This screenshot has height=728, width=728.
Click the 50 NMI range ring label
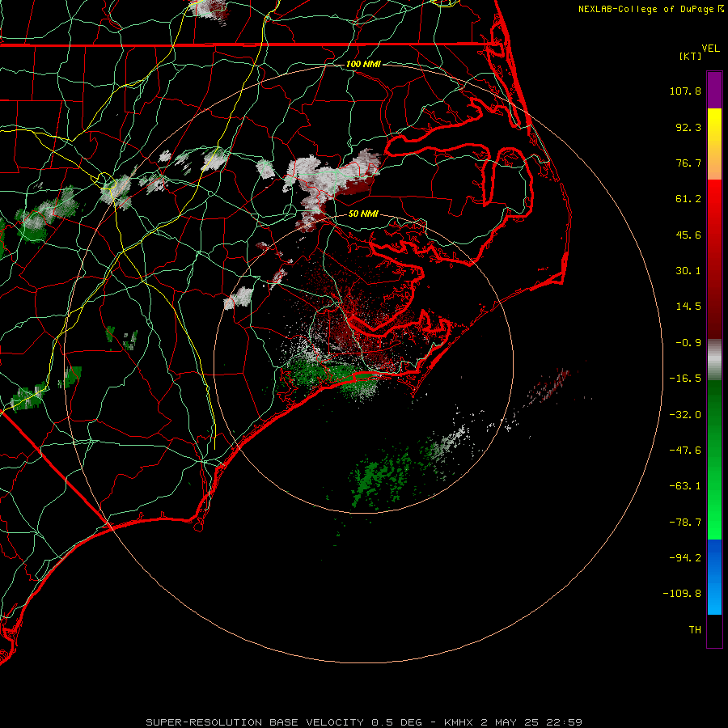click(363, 214)
